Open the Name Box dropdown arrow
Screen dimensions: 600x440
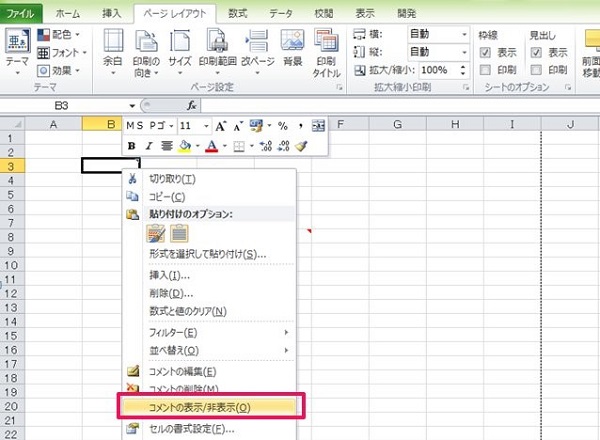tap(132, 106)
